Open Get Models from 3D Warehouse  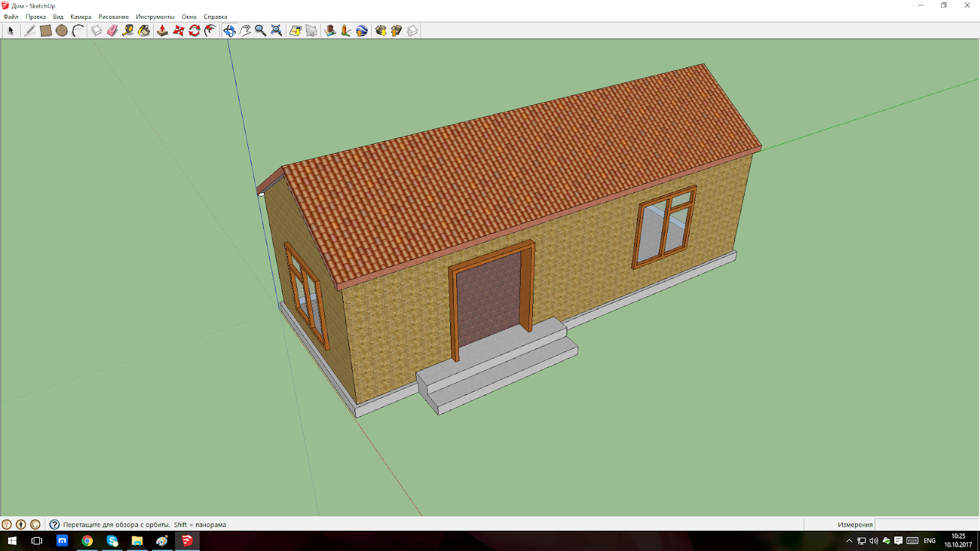point(380,31)
